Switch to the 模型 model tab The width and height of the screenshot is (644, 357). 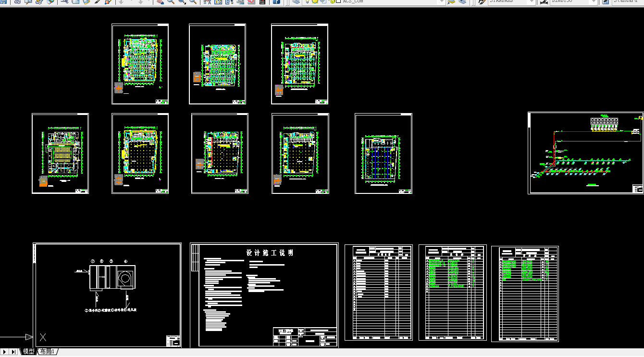pyautogui.click(x=28, y=352)
